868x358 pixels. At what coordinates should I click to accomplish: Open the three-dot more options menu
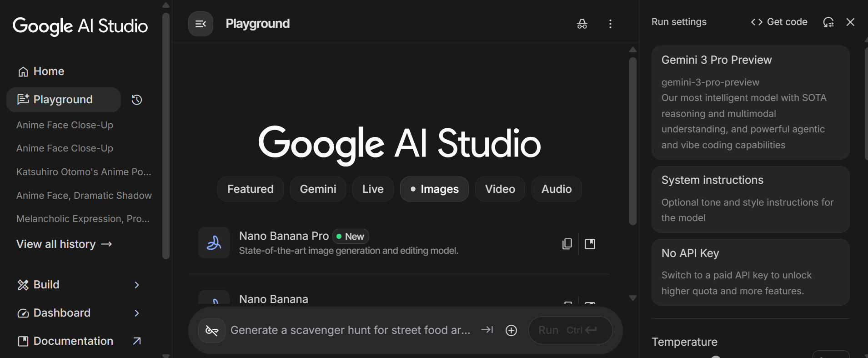point(610,24)
